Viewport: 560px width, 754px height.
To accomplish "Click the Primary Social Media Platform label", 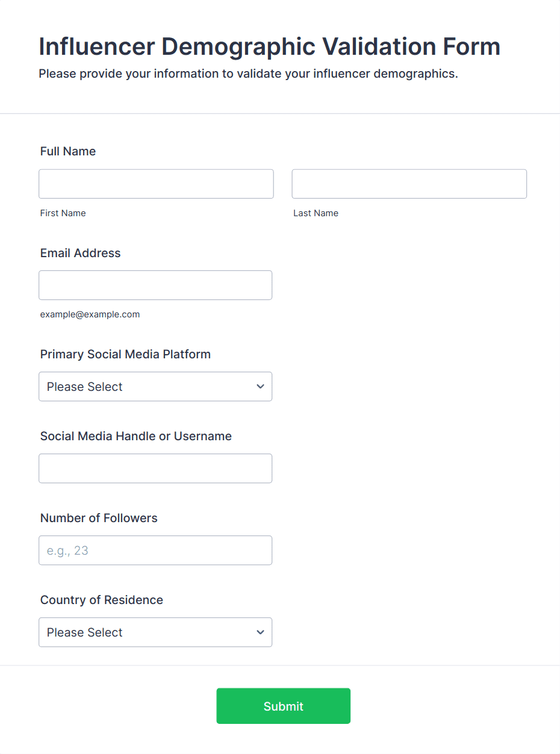I will coord(125,354).
